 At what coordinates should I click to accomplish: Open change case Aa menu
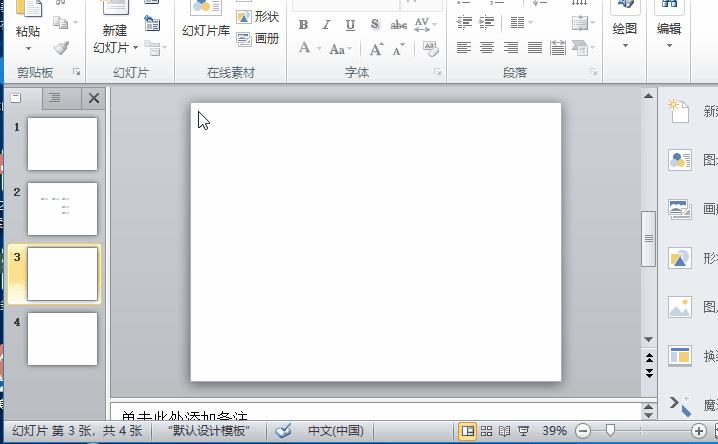click(x=340, y=49)
